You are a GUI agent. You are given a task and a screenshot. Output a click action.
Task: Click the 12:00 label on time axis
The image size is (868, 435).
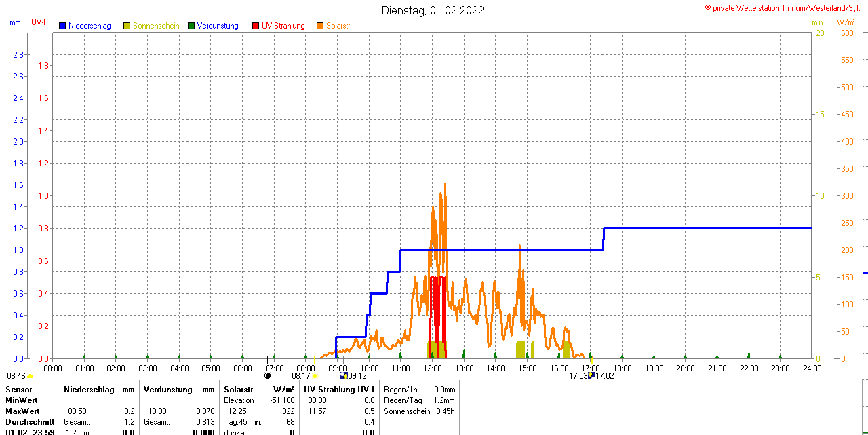[x=432, y=368]
